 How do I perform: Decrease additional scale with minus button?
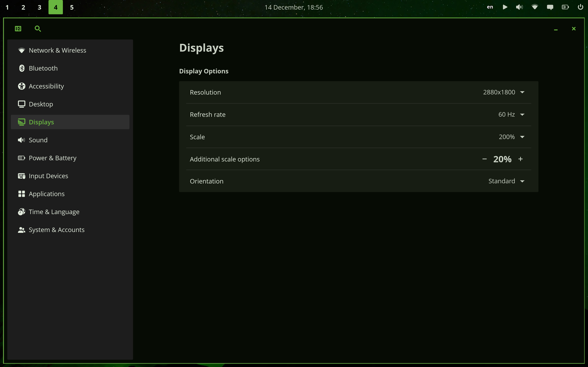pos(484,159)
